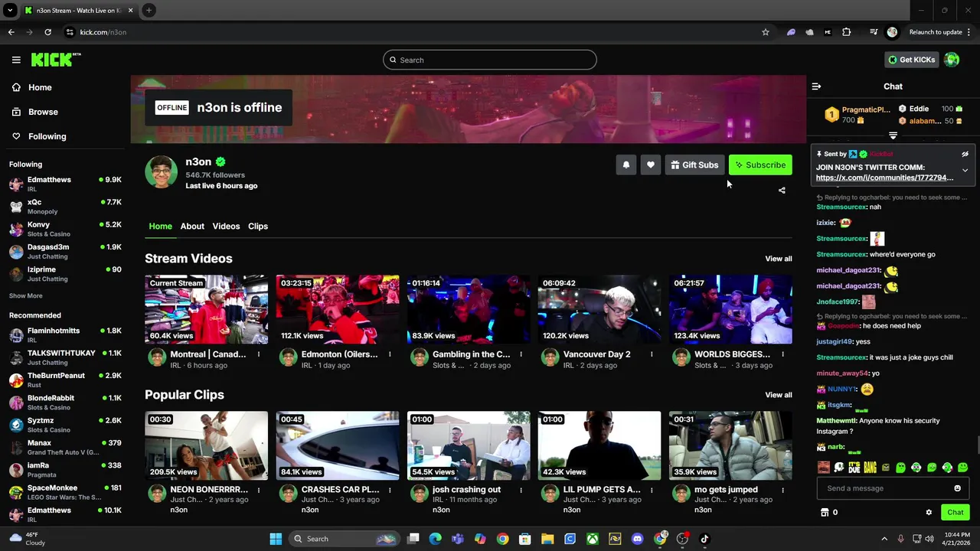Click Get KICKs button
This screenshot has width=980, height=551.
click(911, 60)
